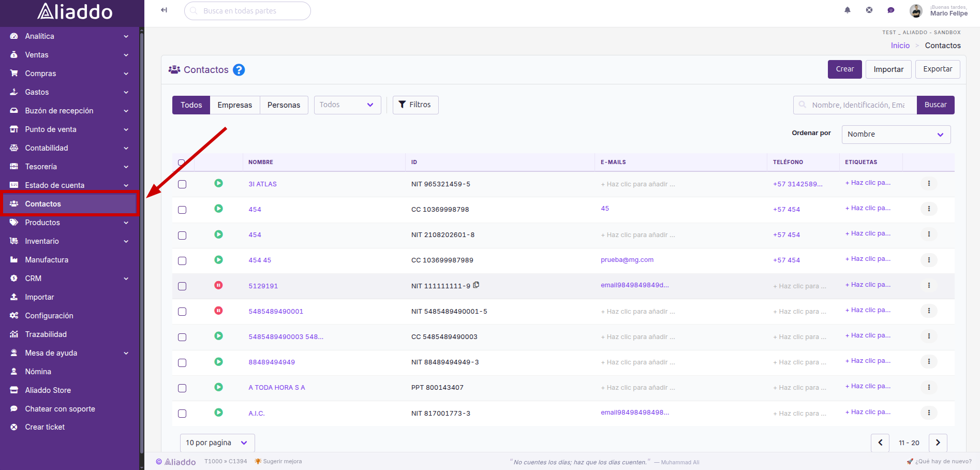Copy the NIT 111111111-9 using copy icon
This screenshot has width=980, height=470.
[476, 285]
